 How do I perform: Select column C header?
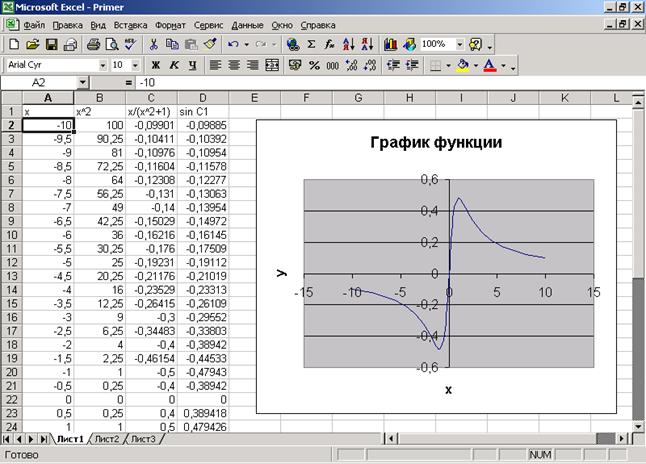point(151,97)
